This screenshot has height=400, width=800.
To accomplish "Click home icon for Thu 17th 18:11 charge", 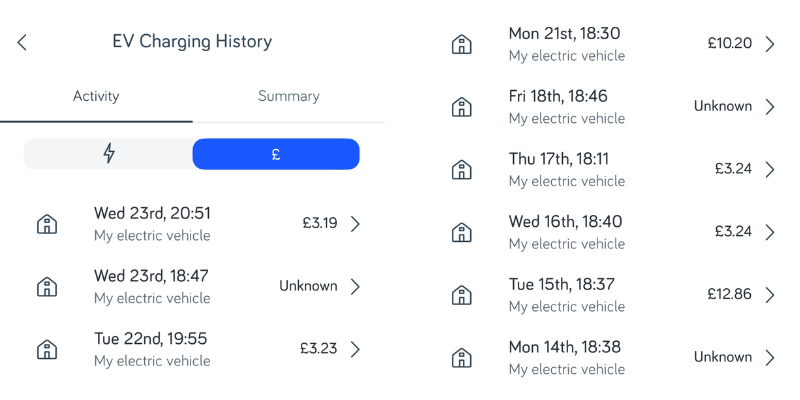I will pyautogui.click(x=462, y=169).
